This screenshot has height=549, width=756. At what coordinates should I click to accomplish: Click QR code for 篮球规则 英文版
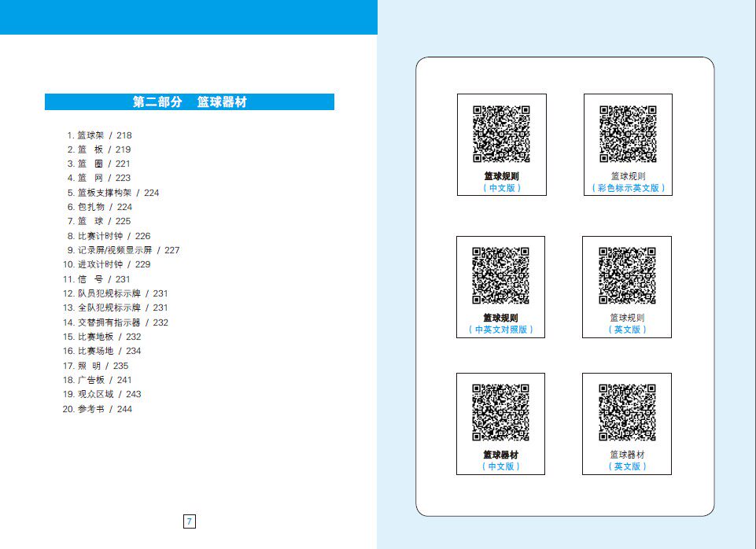[x=627, y=276]
